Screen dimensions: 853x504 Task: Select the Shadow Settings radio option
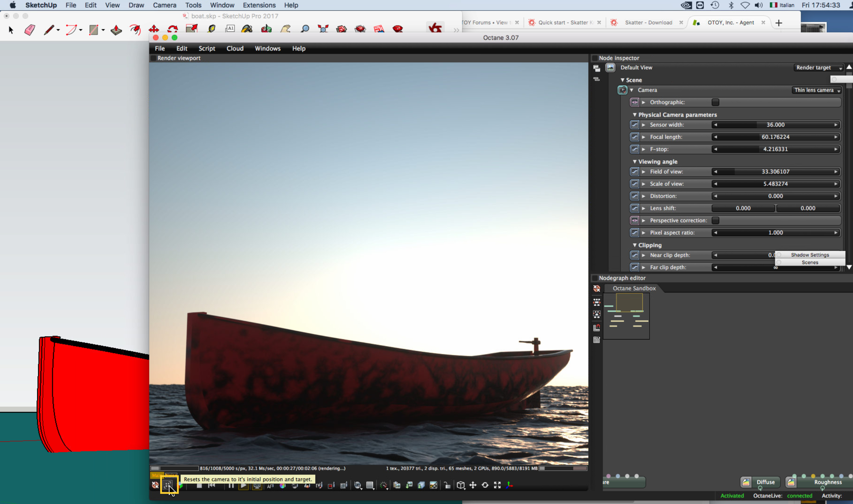coord(779,255)
